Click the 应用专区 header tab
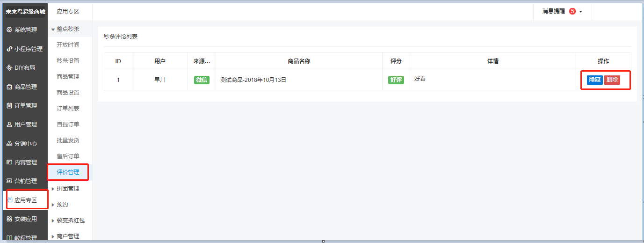 click(x=68, y=12)
